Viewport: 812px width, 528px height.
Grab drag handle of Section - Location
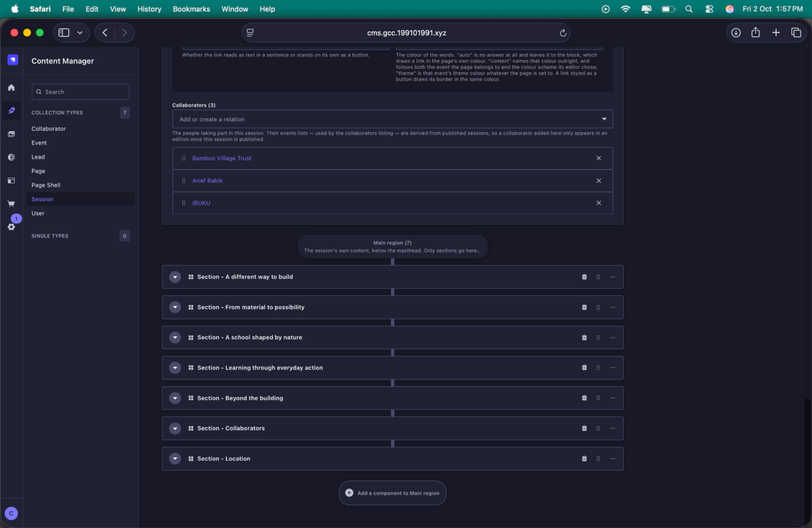tap(598, 459)
